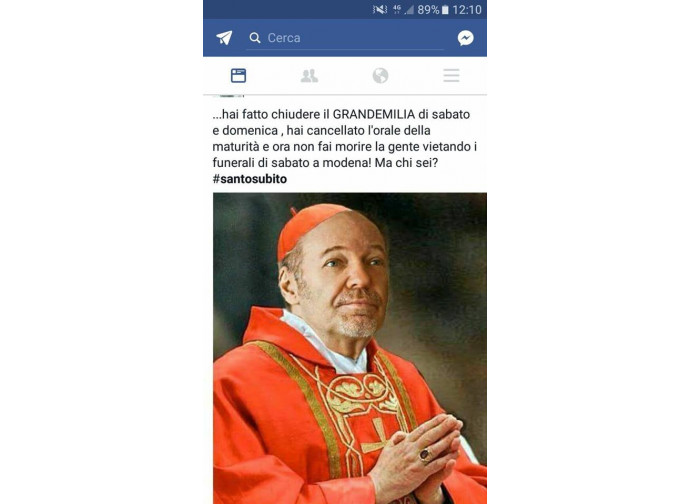Tap the muted sound status icon
Image resolution: width=690 pixels, height=504 pixels.
pos(379,10)
